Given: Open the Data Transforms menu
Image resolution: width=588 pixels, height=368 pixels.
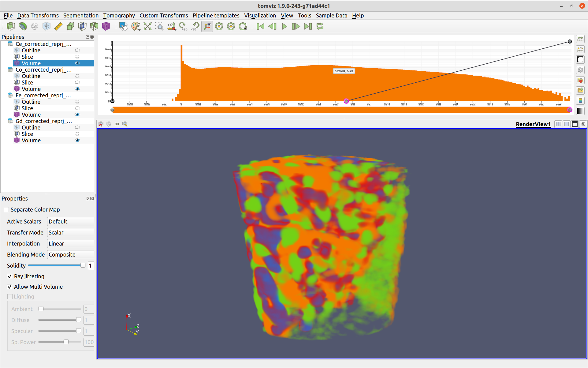Looking at the screenshot, I should (x=38, y=16).
